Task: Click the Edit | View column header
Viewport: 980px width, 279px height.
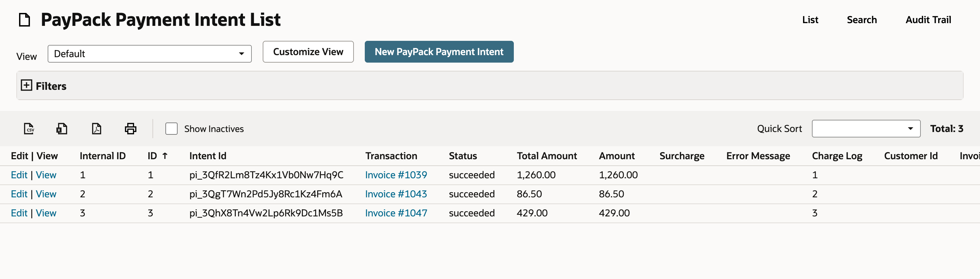Action: tap(34, 156)
